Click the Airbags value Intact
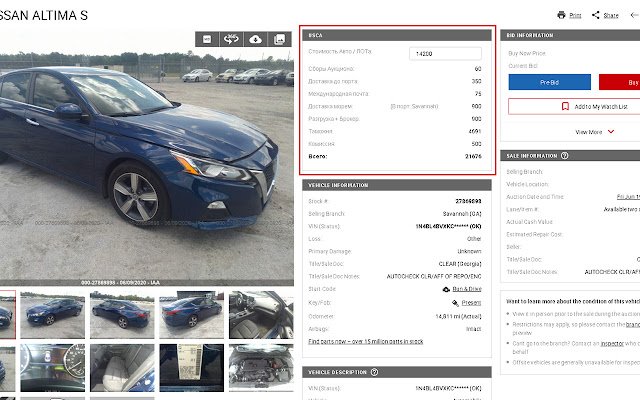This screenshot has width=640, height=400. 473,329
